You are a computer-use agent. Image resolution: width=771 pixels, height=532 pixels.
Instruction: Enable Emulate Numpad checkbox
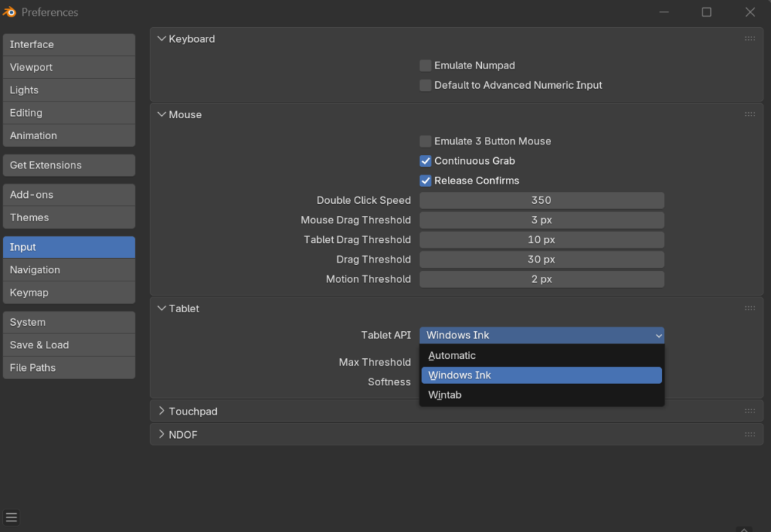pyautogui.click(x=426, y=65)
